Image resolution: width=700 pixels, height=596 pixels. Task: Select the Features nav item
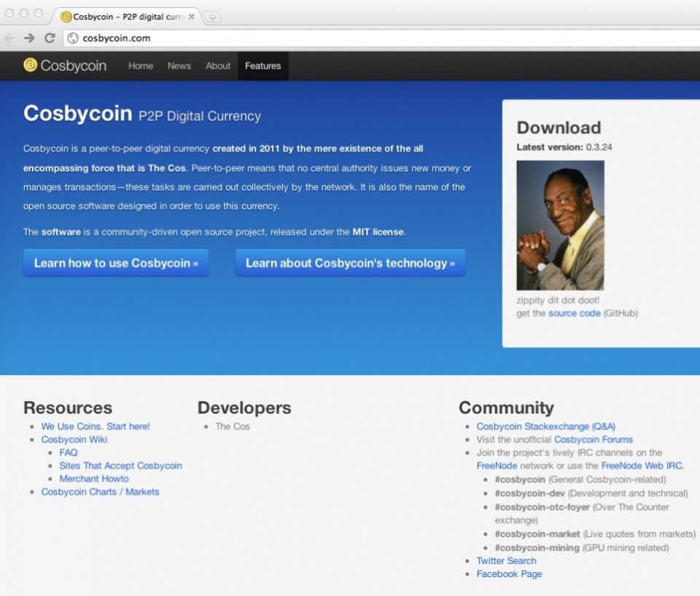point(263,66)
